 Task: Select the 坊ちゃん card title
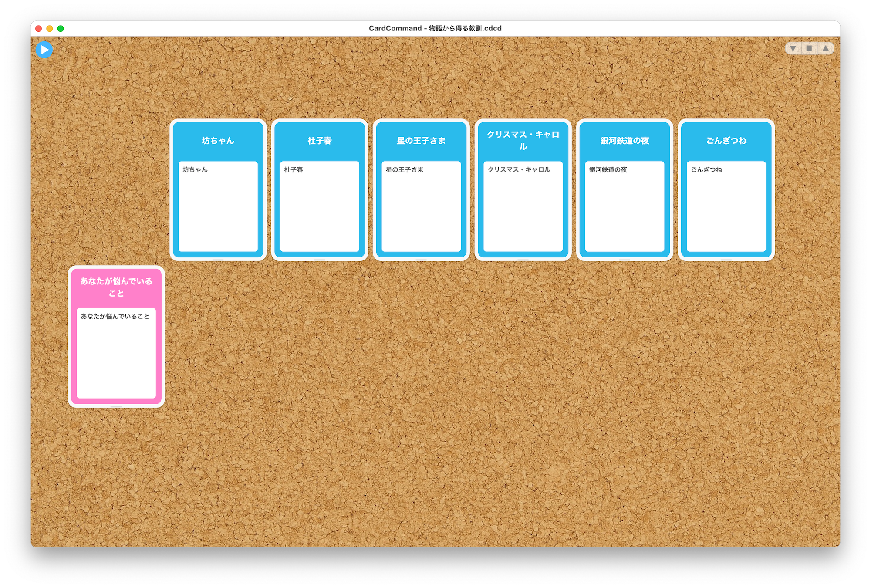pos(218,141)
